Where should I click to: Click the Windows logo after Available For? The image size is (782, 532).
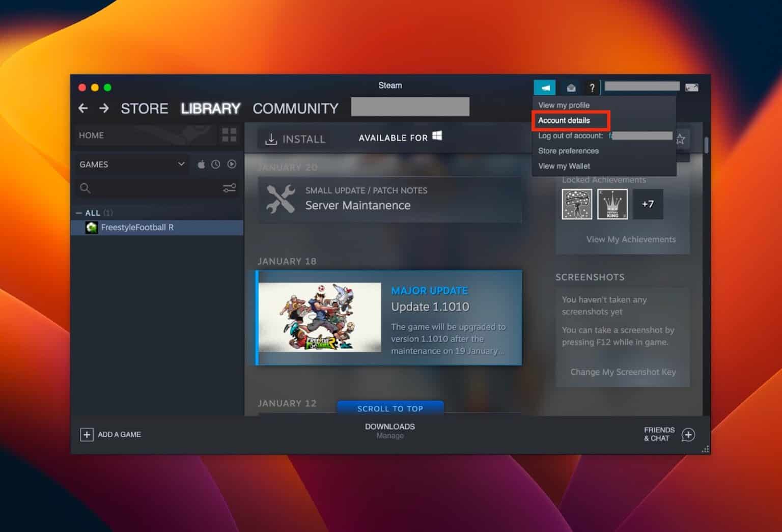coord(437,136)
